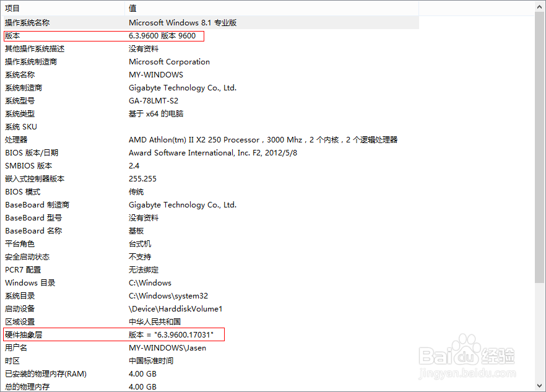Click the scrollbar down arrow
This screenshot has height=392, width=546.
tap(540, 386)
